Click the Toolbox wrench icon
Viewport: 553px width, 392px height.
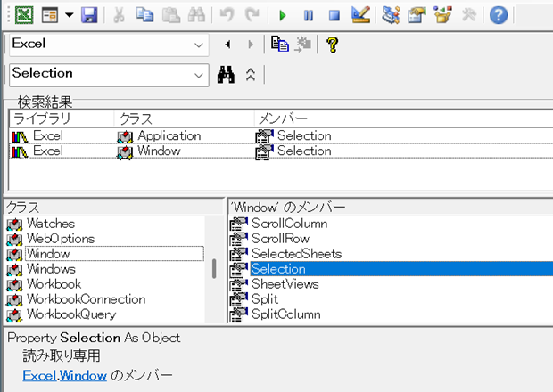tap(468, 15)
